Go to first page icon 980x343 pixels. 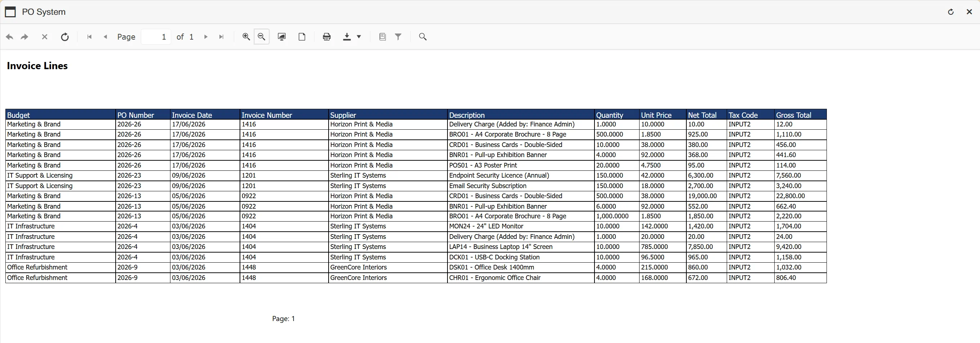pyautogui.click(x=89, y=37)
